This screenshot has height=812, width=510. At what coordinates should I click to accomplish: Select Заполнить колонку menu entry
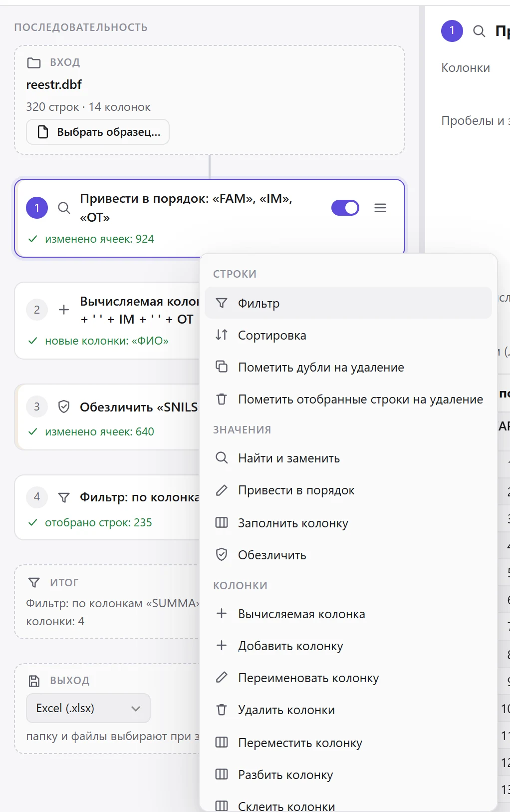click(x=348, y=523)
